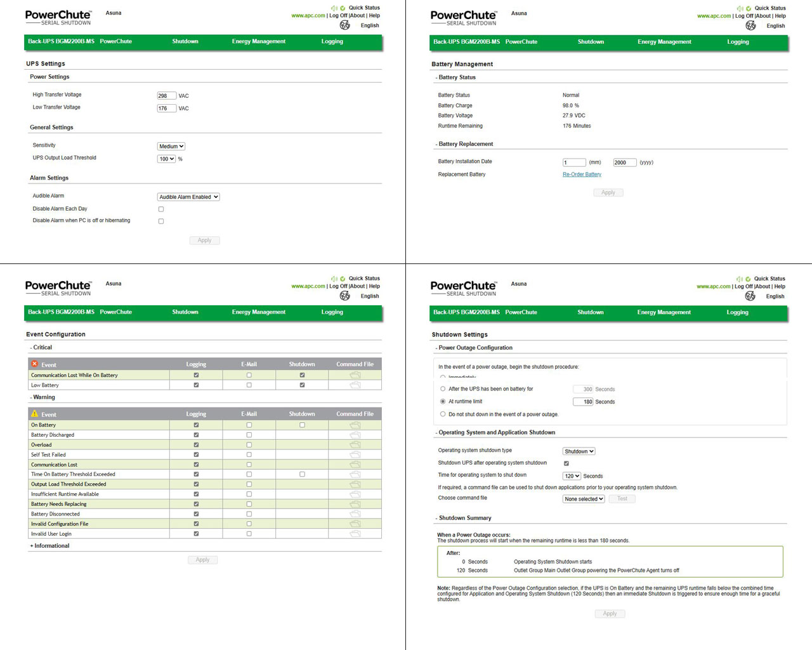Click the language globe icon on Battery Management page
This screenshot has width=812, height=650.
coord(750,25)
